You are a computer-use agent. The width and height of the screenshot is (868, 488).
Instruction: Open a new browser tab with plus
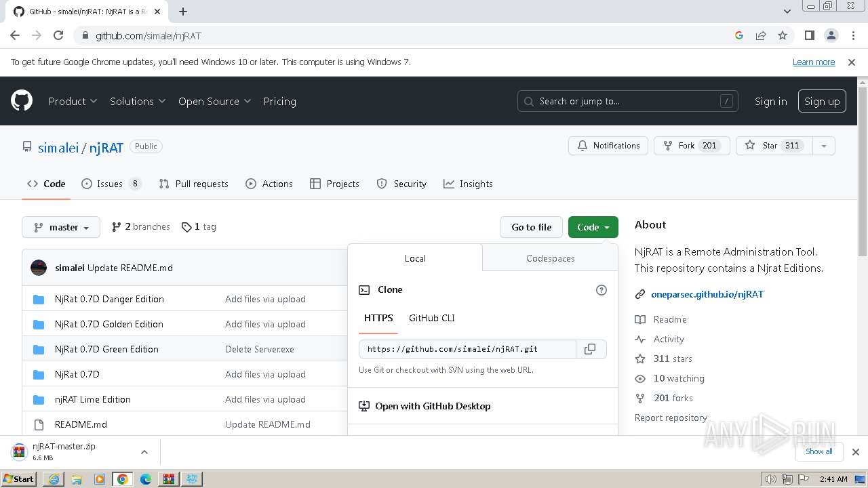tap(183, 12)
